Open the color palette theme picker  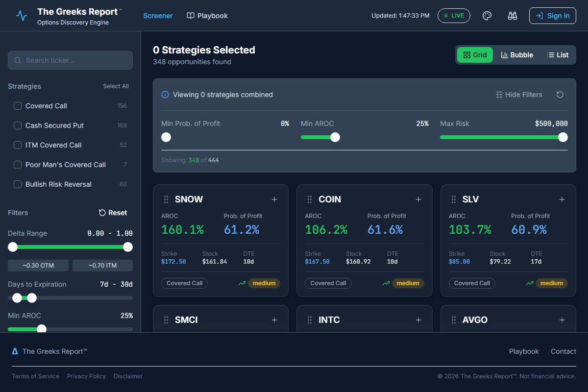point(487,15)
